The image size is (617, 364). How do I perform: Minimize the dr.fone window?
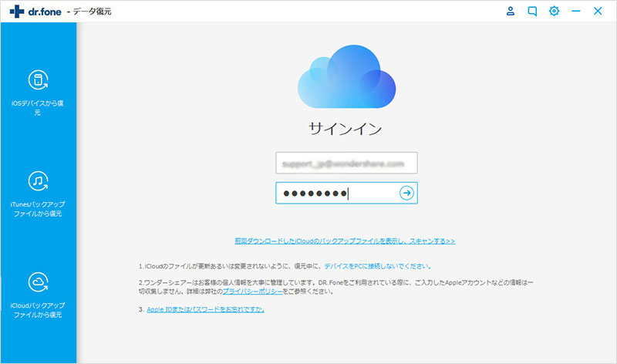575,11
